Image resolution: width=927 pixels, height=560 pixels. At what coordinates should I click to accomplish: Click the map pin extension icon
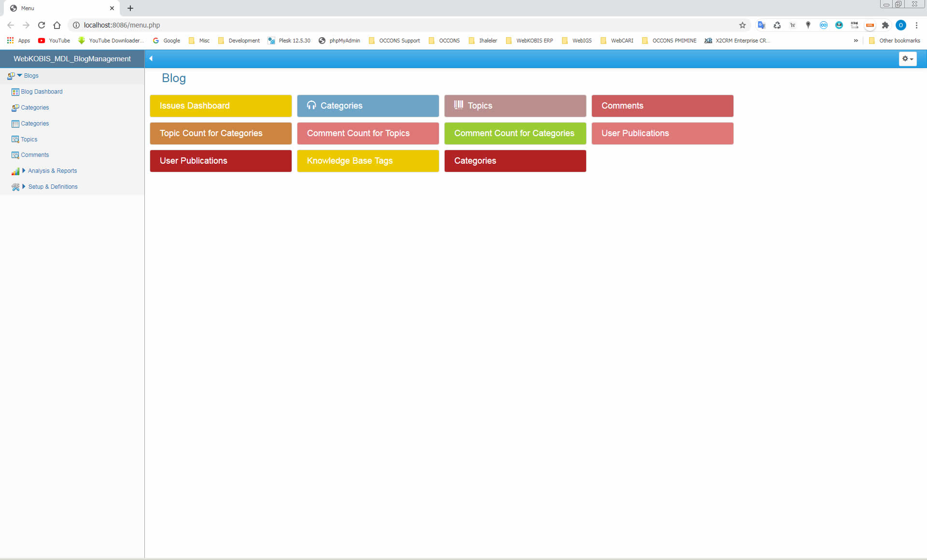click(808, 25)
